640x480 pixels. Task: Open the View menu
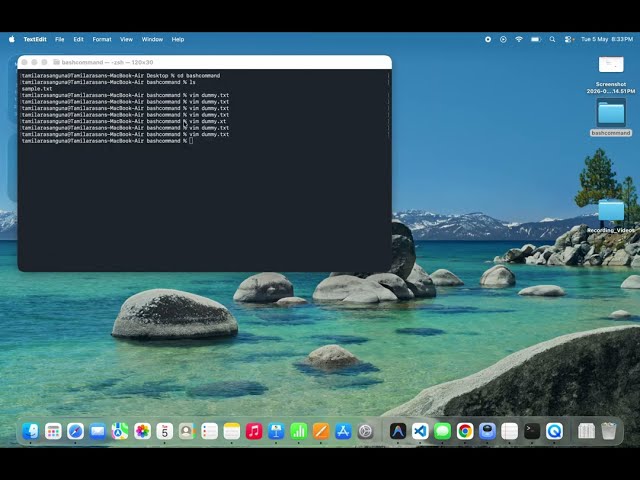pyautogui.click(x=127, y=39)
